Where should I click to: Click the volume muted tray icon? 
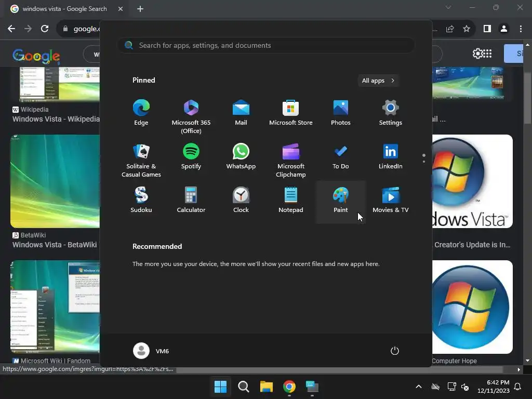(x=465, y=387)
